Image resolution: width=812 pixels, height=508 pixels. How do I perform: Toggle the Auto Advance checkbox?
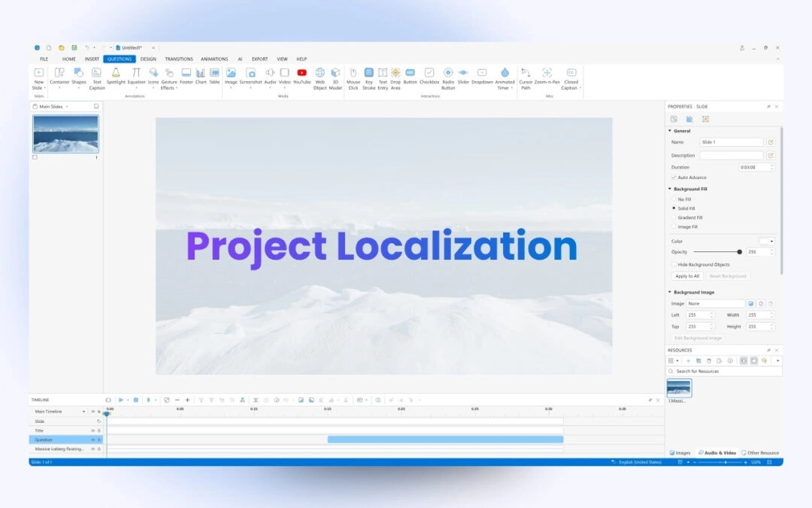click(x=674, y=178)
